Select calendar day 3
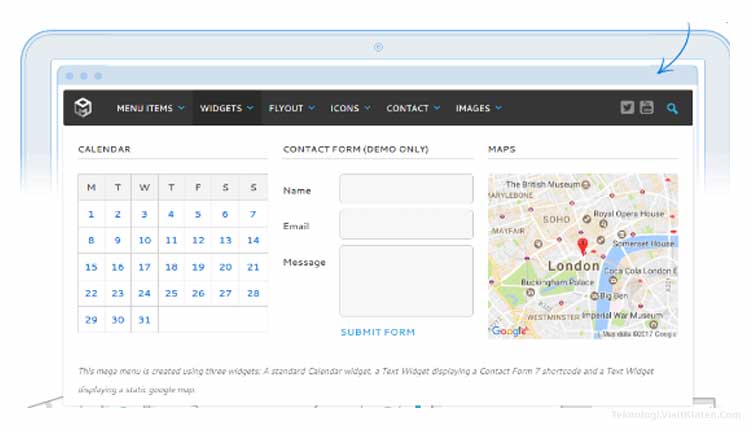The width and height of the screenshot is (750, 430). pyautogui.click(x=144, y=214)
